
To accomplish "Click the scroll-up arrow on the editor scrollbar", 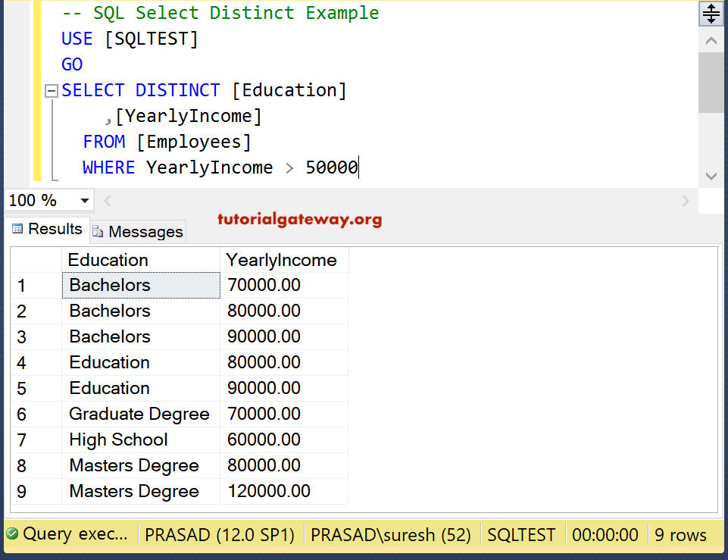I will [x=711, y=40].
